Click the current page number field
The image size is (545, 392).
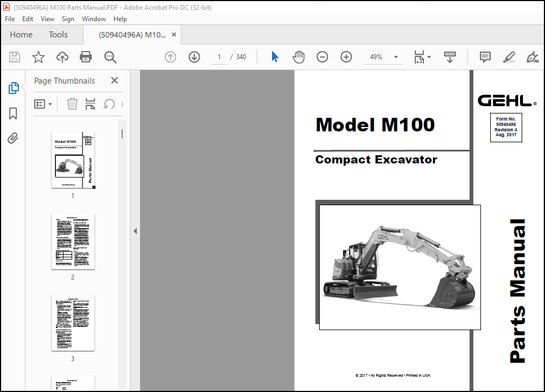coord(219,57)
